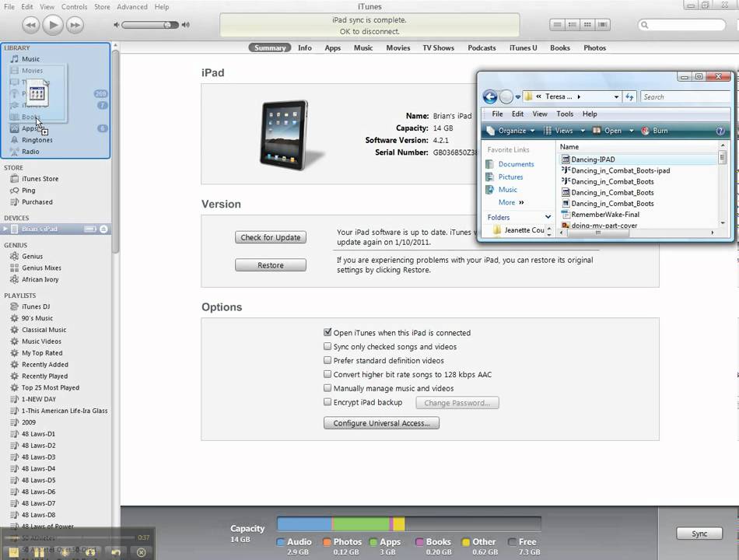Click Configure Universal Access button
739x560 pixels.
[x=381, y=423]
